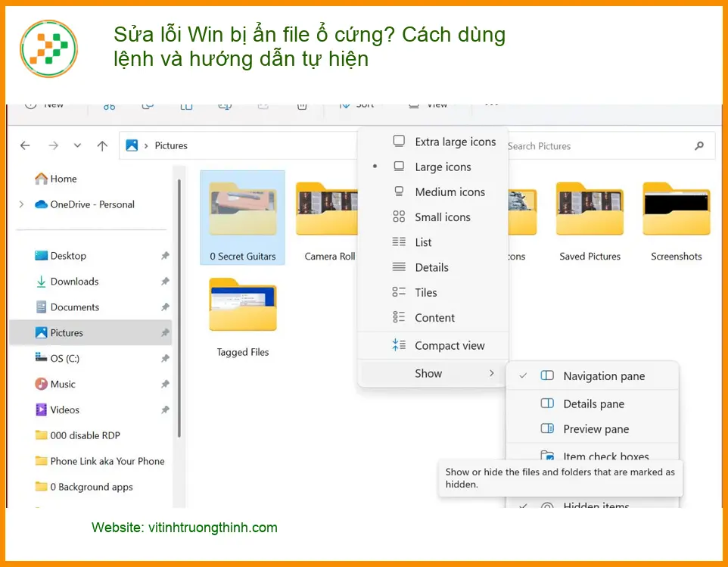The height and width of the screenshot is (567, 728).
Task: Click the pin icon next to Documents
Action: [165, 307]
